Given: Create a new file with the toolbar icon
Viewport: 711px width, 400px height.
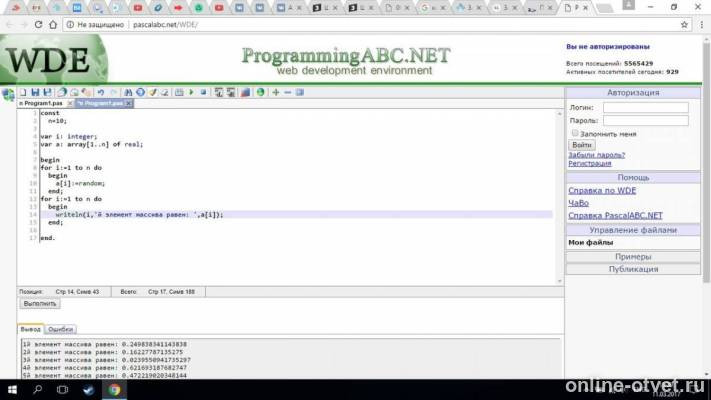Looking at the screenshot, I should tap(23, 93).
